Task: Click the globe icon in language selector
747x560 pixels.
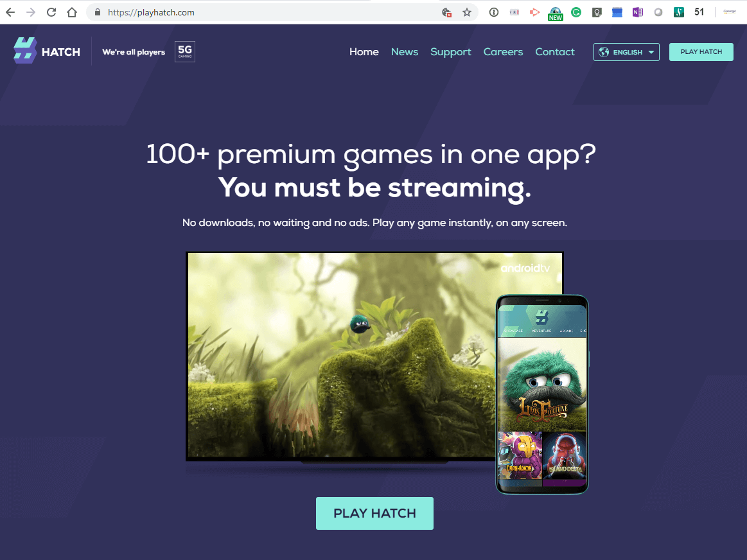Action: [x=604, y=52]
